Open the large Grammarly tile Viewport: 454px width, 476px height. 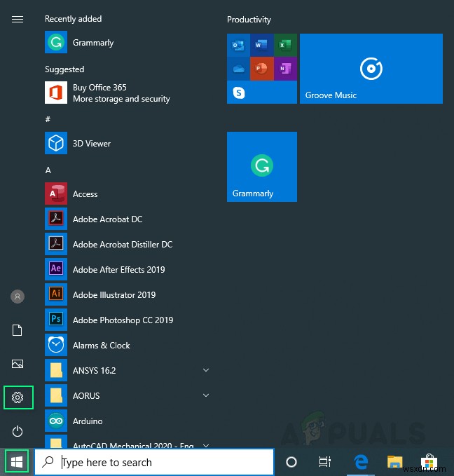click(x=262, y=167)
